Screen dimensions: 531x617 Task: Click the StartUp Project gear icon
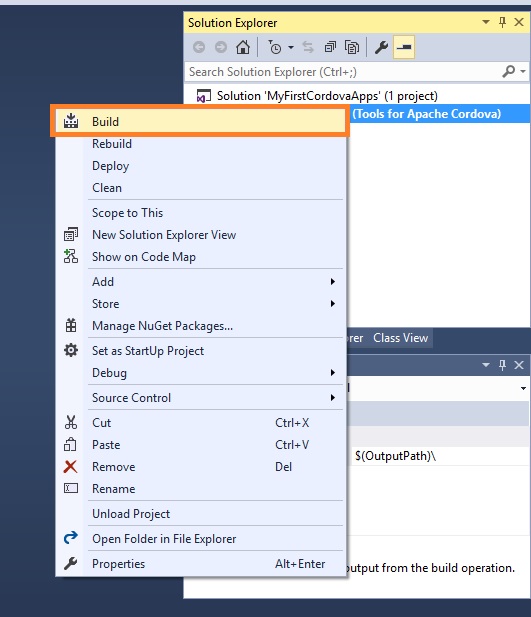tap(71, 350)
